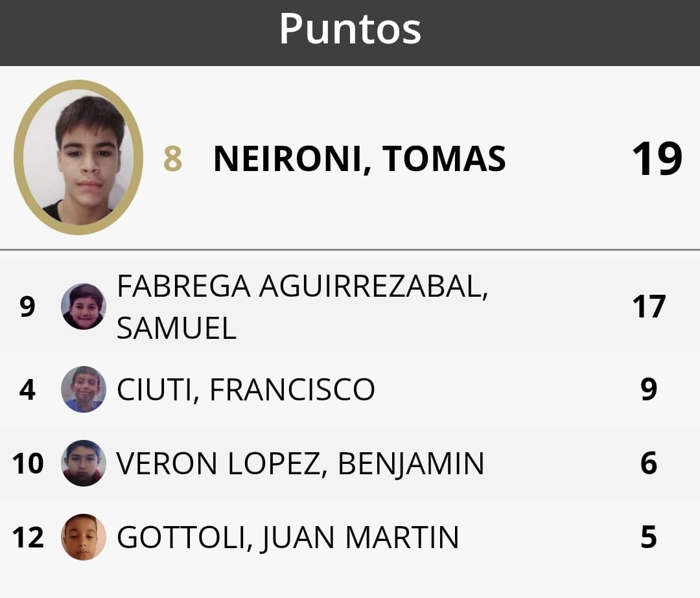The width and height of the screenshot is (700, 598).
Task: Open the GOTTOLI, JUAN MARTIN player name
Action: click(x=288, y=538)
